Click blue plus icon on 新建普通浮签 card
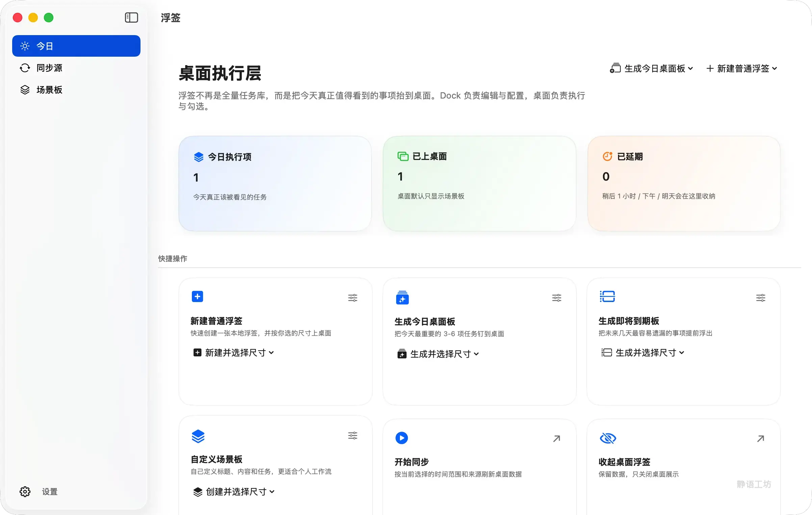This screenshot has height=515, width=812. click(x=198, y=297)
